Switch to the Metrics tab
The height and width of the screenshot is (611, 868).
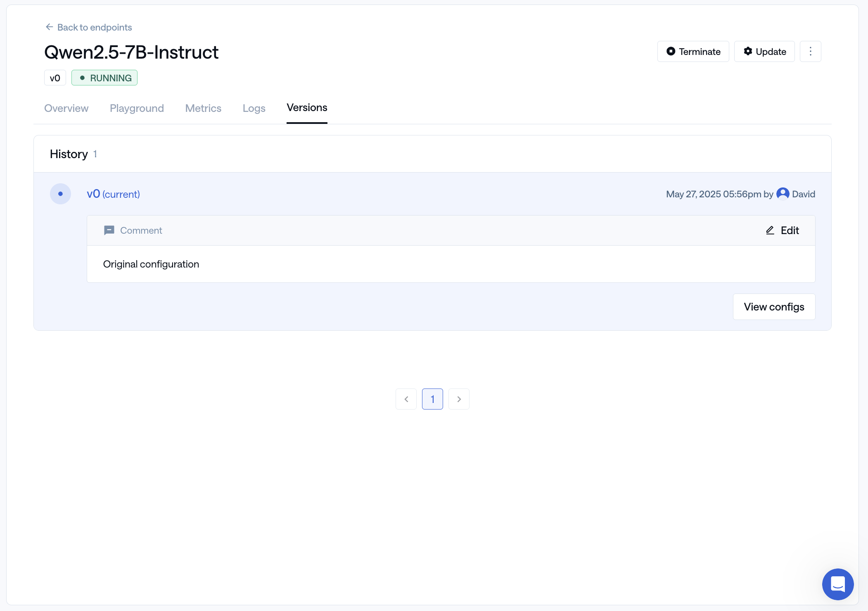[203, 108]
